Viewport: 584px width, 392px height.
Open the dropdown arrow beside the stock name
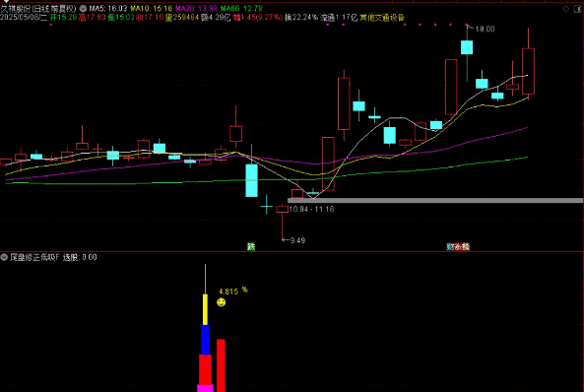pos(83,8)
